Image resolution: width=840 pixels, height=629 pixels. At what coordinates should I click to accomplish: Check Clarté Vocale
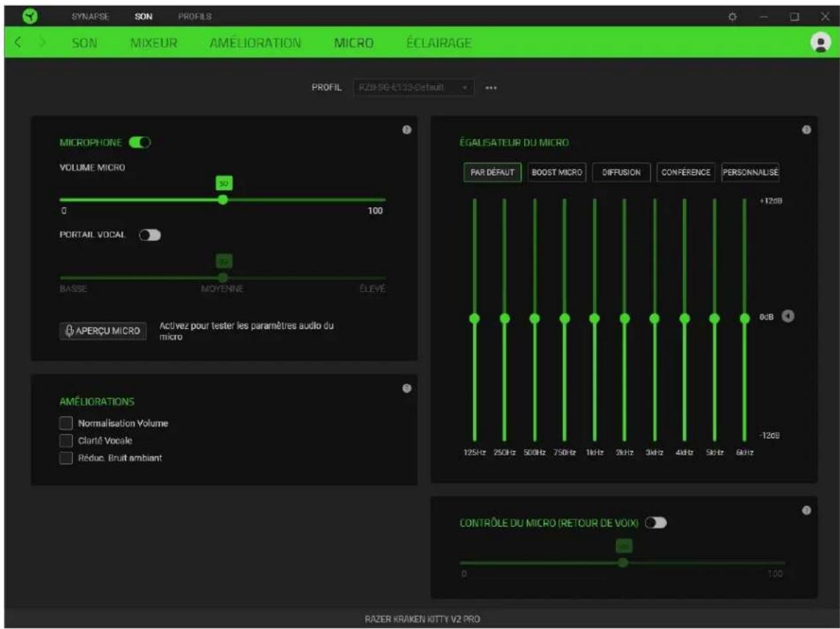(65, 440)
